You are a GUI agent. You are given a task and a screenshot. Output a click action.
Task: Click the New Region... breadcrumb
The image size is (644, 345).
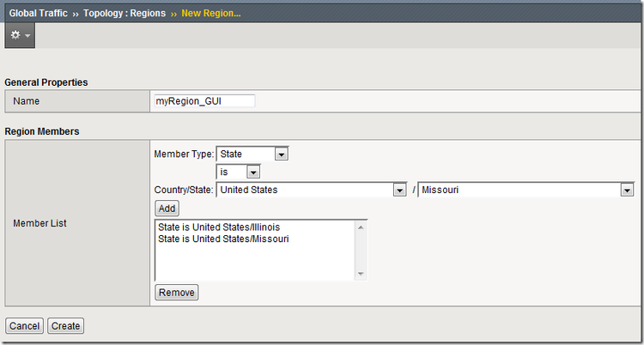coord(211,13)
